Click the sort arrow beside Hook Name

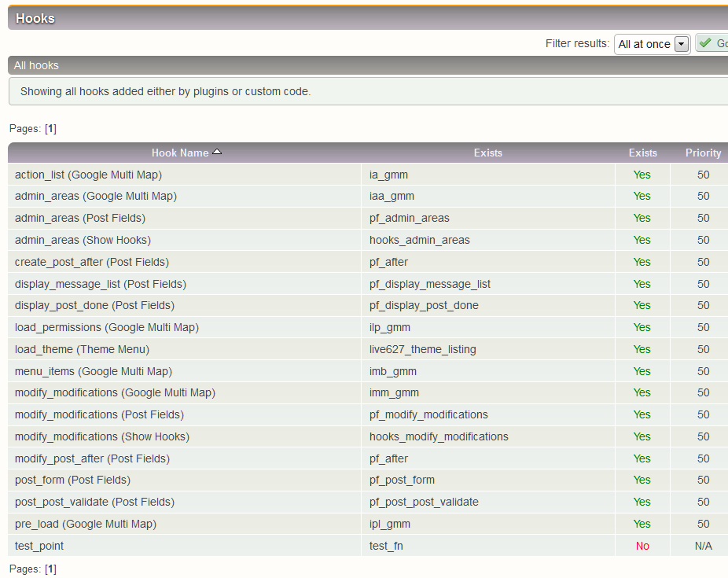(217, 152)
